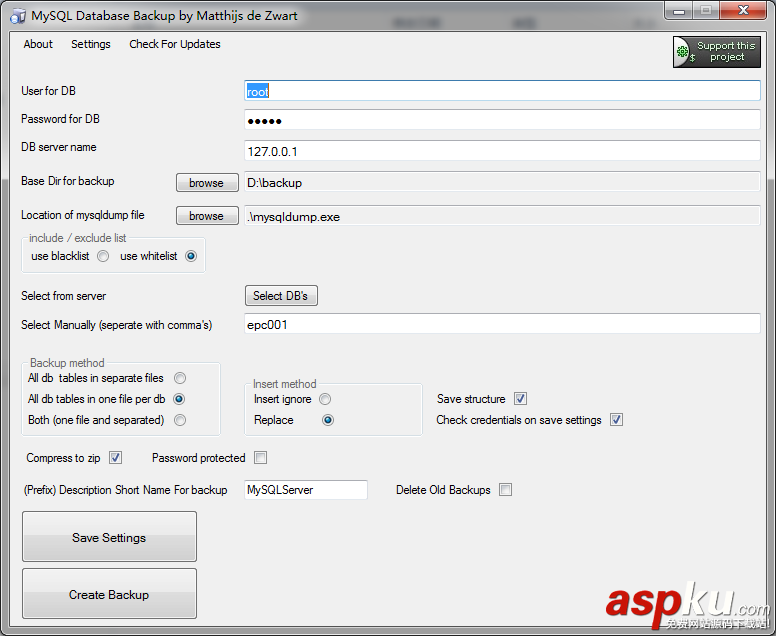Browse for Base Dir for backup
This screenshot has width=776, height=636.
point(207,183)
